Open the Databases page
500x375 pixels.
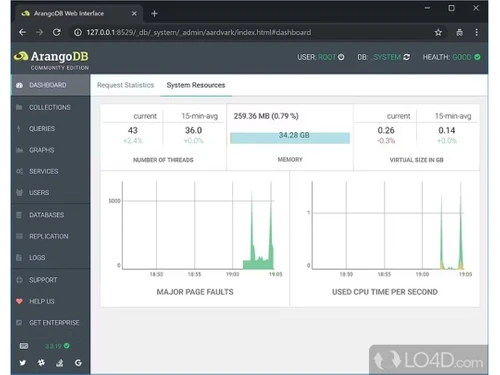50,215
